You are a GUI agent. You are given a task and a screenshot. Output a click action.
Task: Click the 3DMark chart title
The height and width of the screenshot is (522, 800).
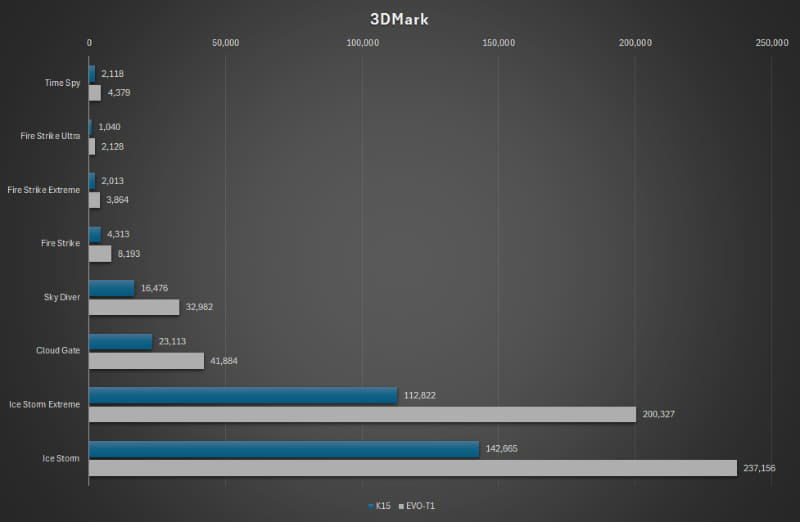(399, 19)
